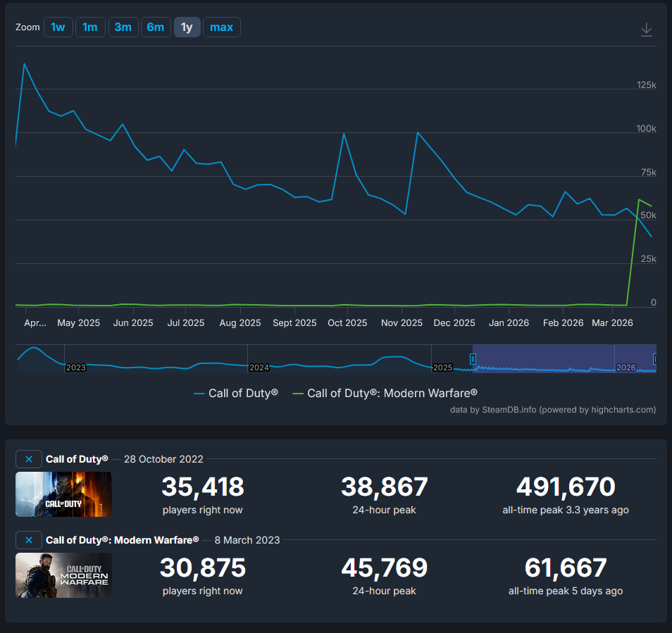Screen dimensions: 672x633
Task: Click the Nov 2025 axis label
Action: point(402,323)
